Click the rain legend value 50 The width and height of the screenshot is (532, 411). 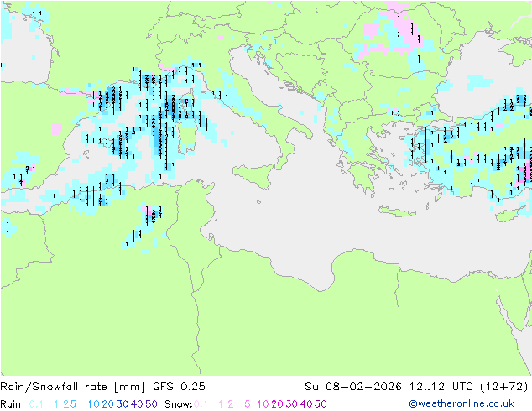click(x=151, y=404)
